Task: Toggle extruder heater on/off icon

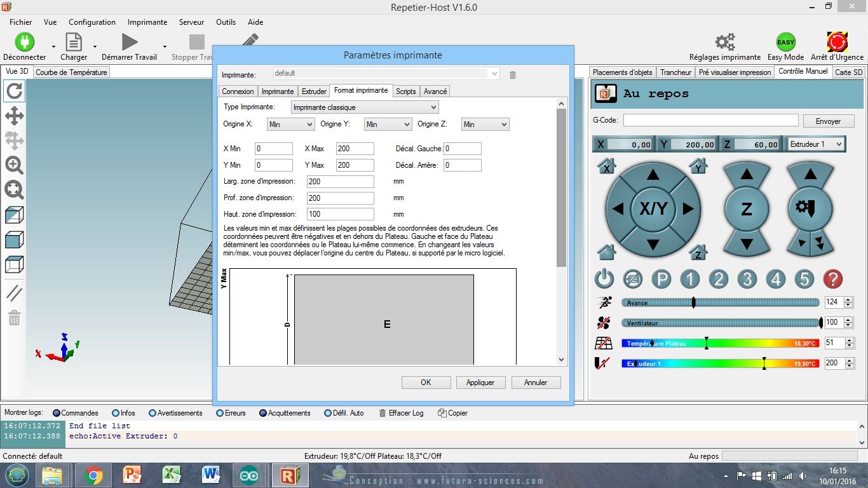Action: point(604,363)
